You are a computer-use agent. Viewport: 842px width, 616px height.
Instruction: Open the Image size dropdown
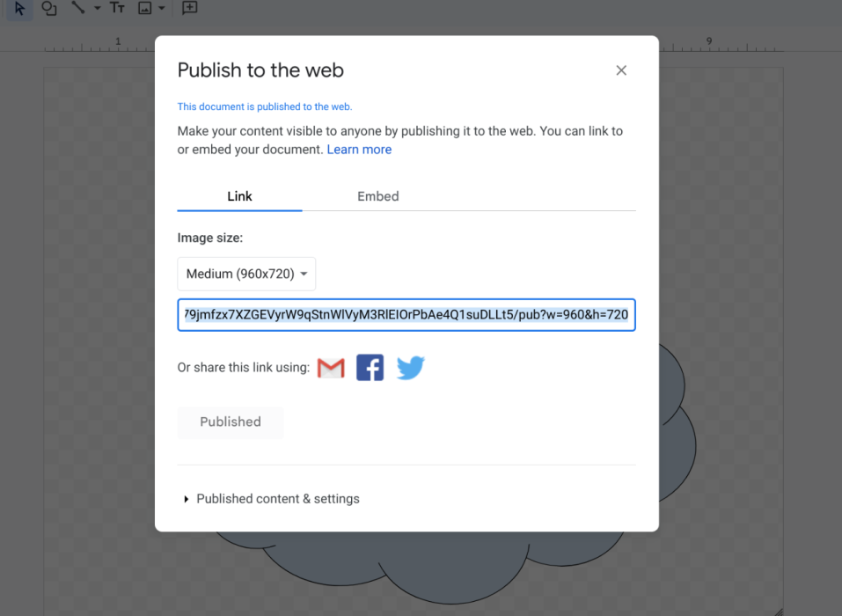(x=246, y=274)
